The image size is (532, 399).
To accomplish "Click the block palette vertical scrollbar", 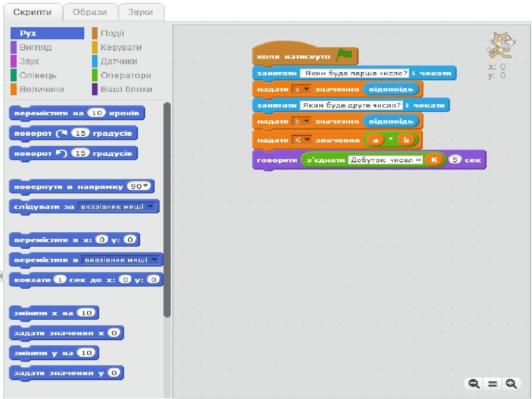I will [167, 211].
